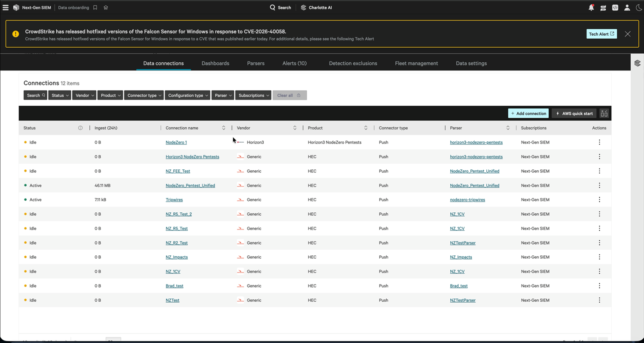Open the Parsers tab

point(256,63)
